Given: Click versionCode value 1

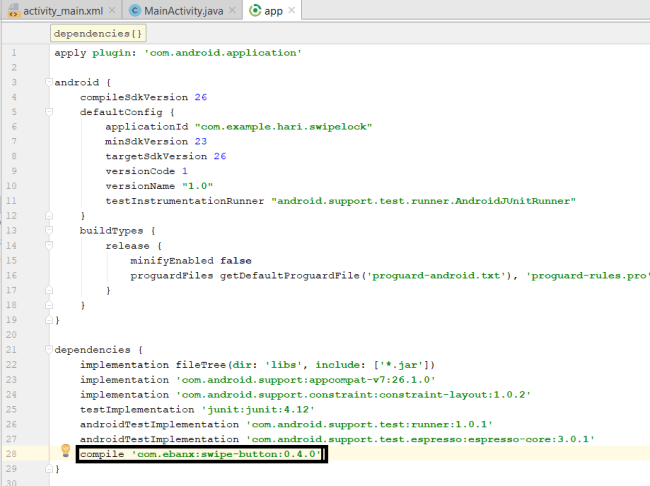Looking at the screenshot, I should click(185, 171).
